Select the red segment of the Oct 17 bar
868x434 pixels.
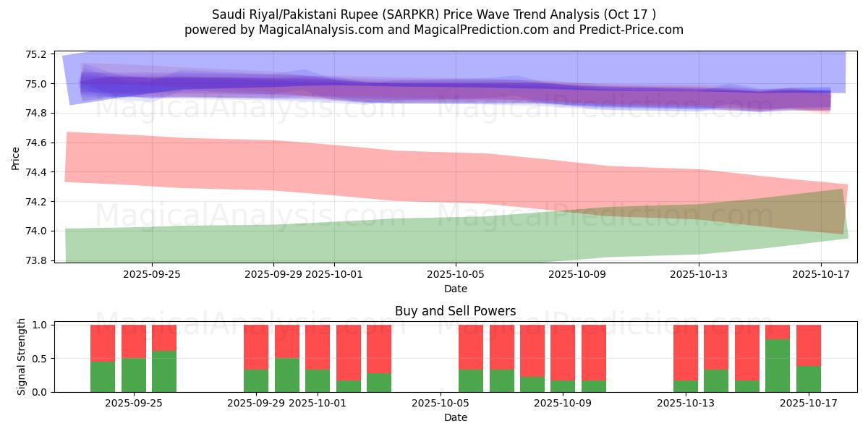pyautogui.click(x=808, y=345)
